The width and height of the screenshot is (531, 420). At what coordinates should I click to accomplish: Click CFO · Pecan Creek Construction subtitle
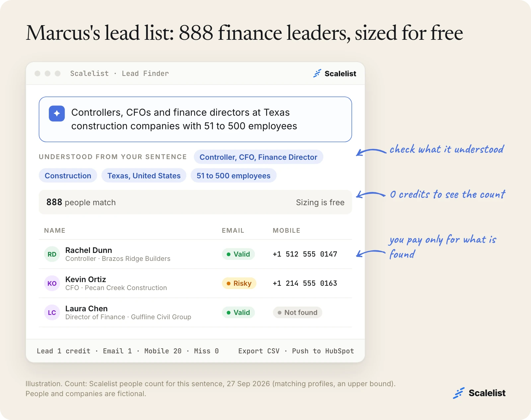[x=116, y=288]
